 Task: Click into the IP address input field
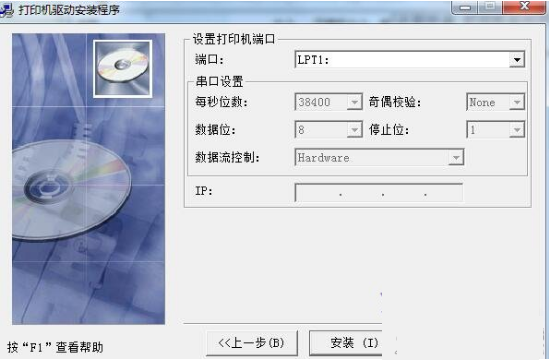click(379, 192)
